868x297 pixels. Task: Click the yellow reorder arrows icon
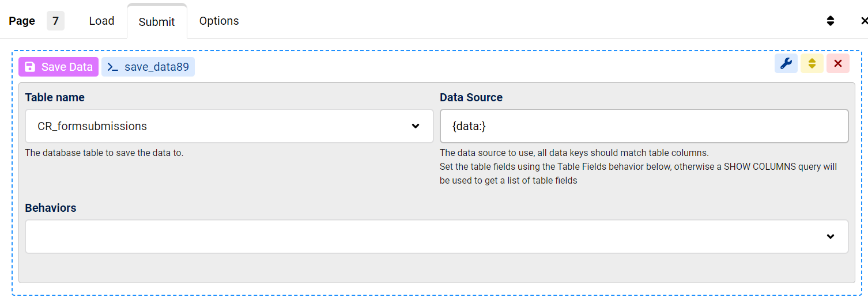click(x=812, y=64)
